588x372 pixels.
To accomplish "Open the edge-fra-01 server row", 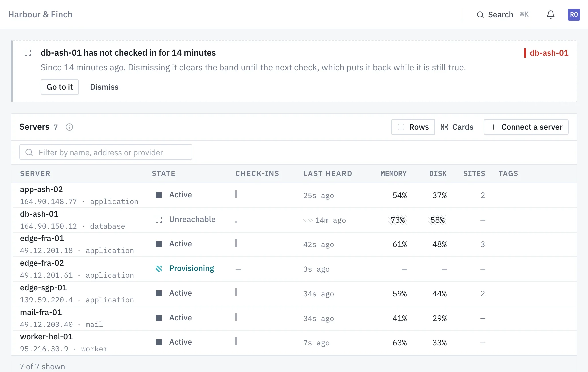I will [x=294, y=244].
